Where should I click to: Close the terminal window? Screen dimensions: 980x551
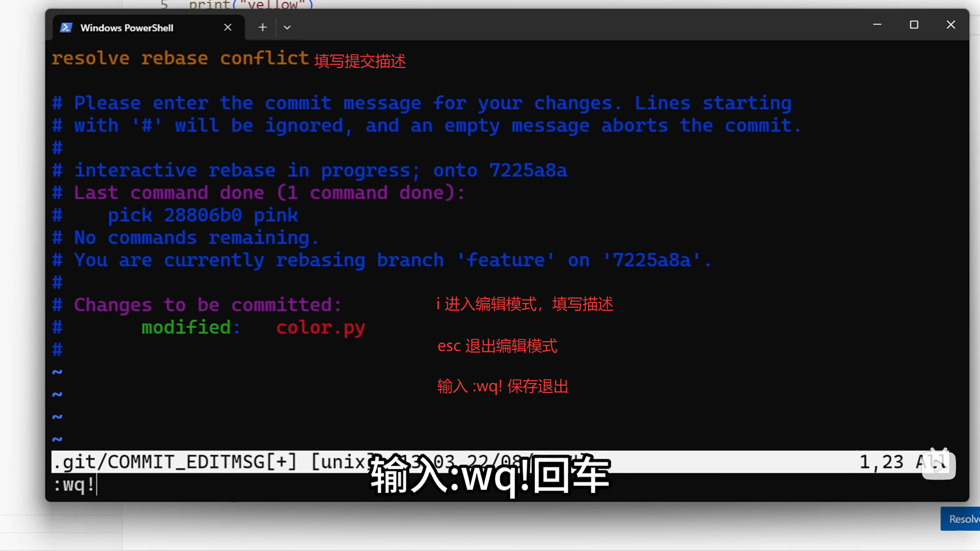point(950,24)
